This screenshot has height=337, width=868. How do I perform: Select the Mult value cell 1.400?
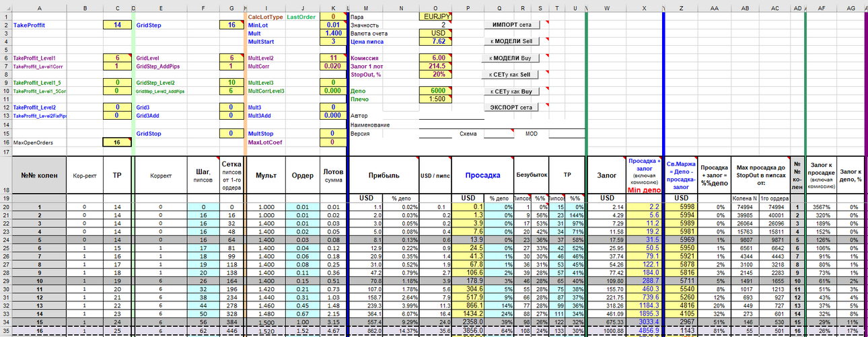(332, 33)
